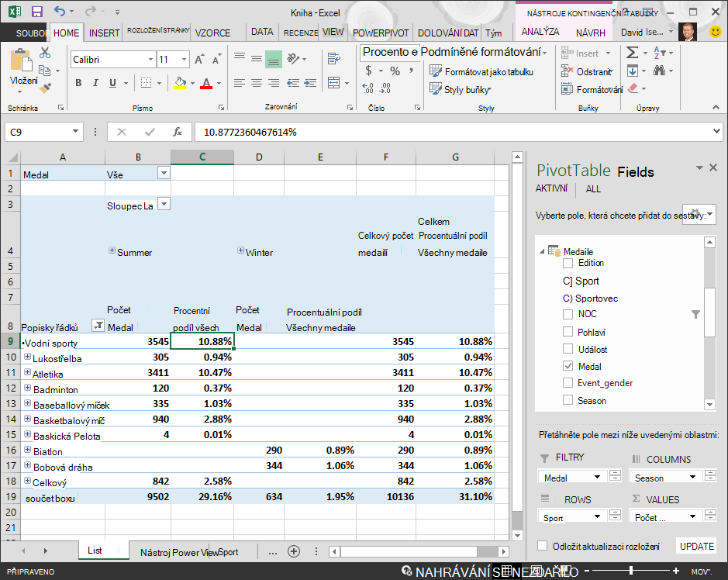This screenshot has width=728, height=580.
Task: Open the NÁVRH tab
Action: coord(591,33)
